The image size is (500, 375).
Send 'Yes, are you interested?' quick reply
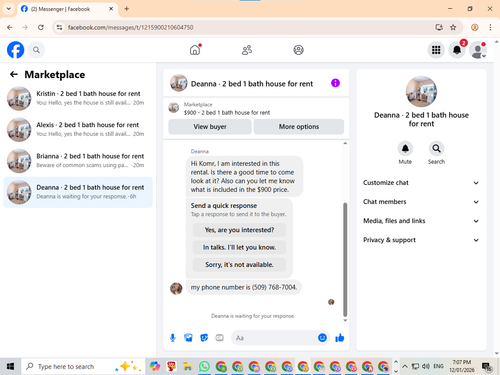(239, 230)
